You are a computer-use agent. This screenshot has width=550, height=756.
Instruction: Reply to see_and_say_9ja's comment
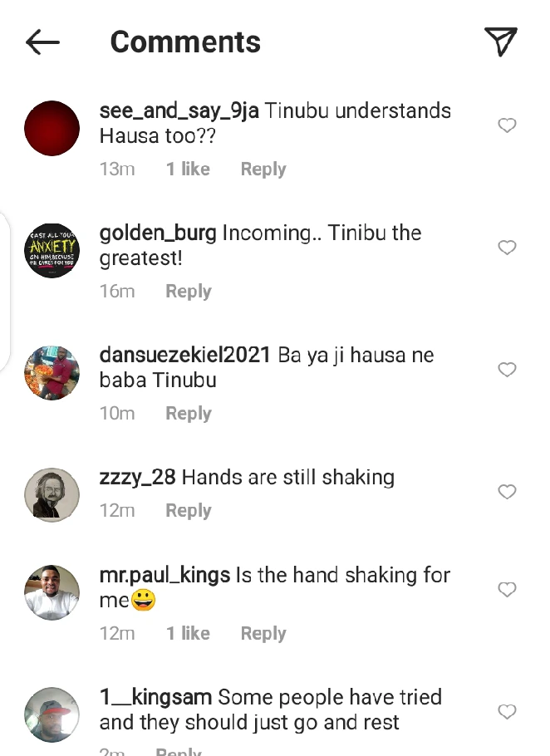pos(263,169)
